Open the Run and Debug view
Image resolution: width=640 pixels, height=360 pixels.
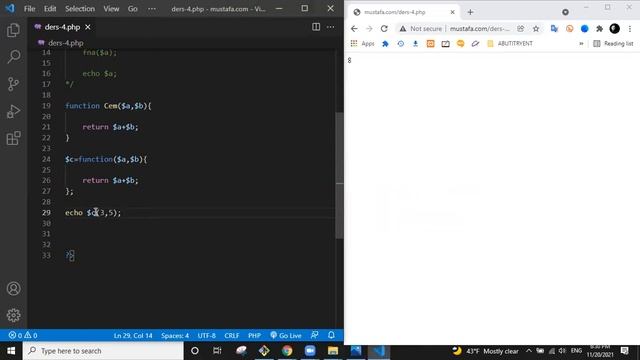(x=13, y=111)
